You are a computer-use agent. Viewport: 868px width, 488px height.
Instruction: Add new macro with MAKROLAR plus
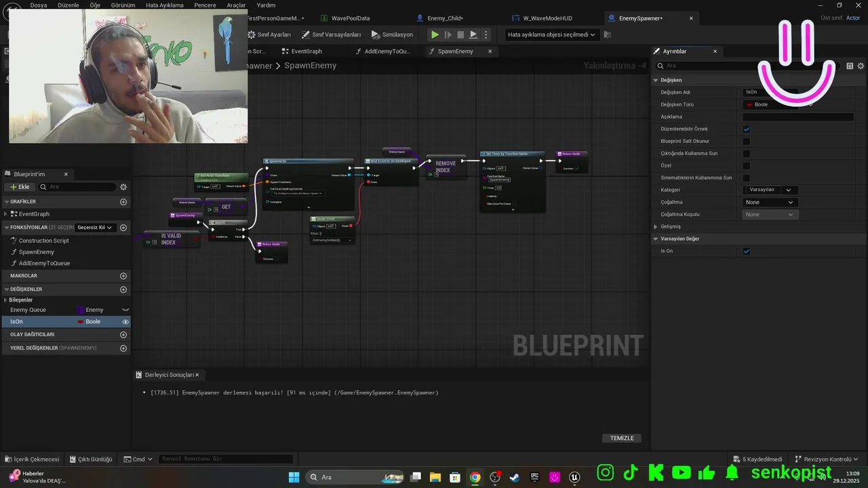(x=123, y=276)
